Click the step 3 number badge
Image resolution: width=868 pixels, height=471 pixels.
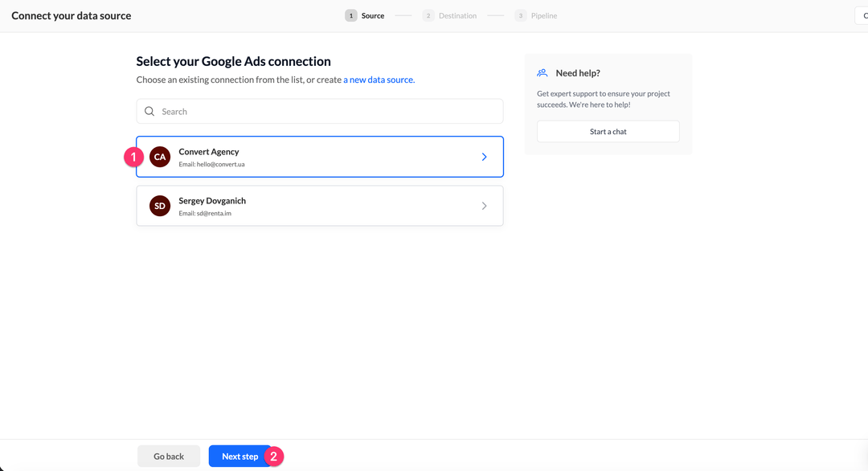(x=521, y=15)
